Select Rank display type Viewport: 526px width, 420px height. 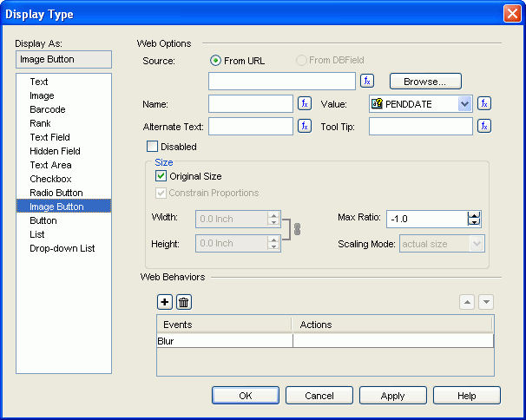point(63,123)
